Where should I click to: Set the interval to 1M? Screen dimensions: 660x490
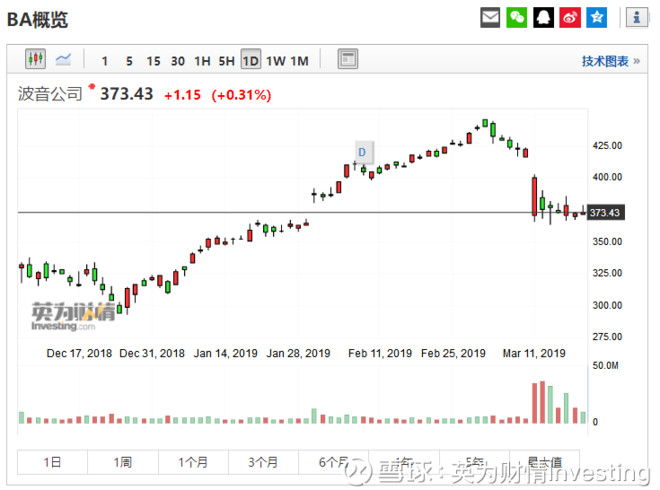click(x=299, y=61)
